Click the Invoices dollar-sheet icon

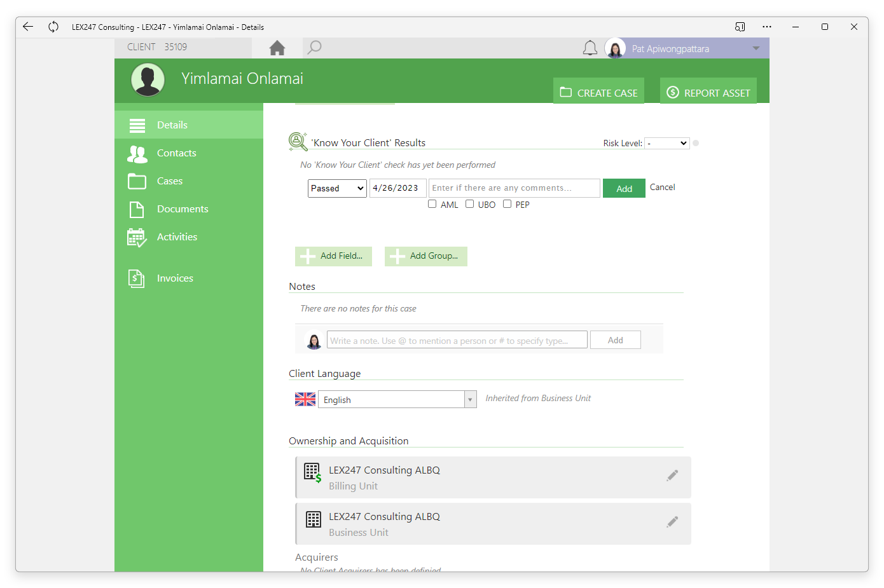(x=137, y=278)
